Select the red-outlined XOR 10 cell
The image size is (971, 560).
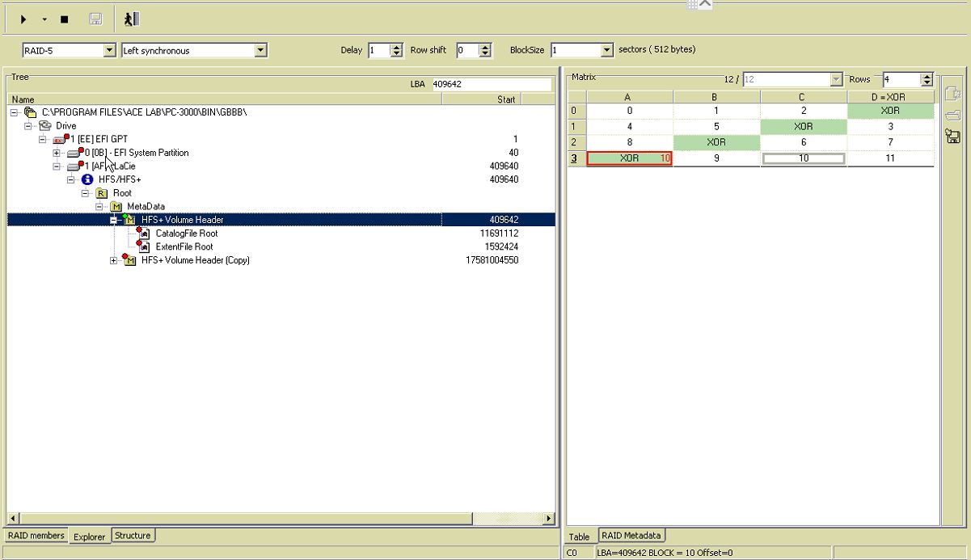click(630, 158)
